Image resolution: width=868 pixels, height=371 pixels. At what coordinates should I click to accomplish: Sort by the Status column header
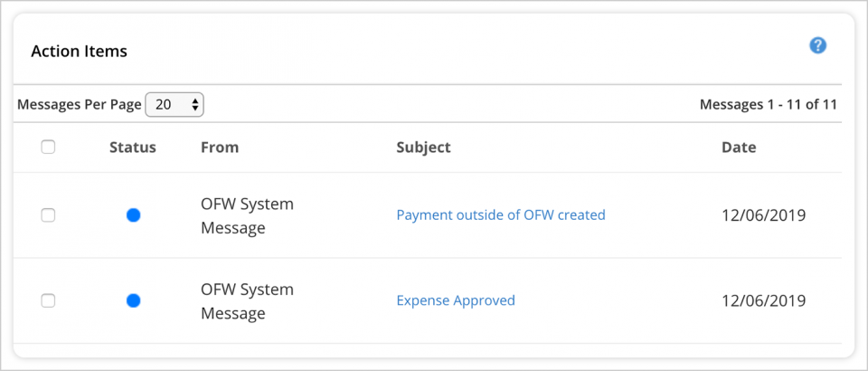(133, 147)
